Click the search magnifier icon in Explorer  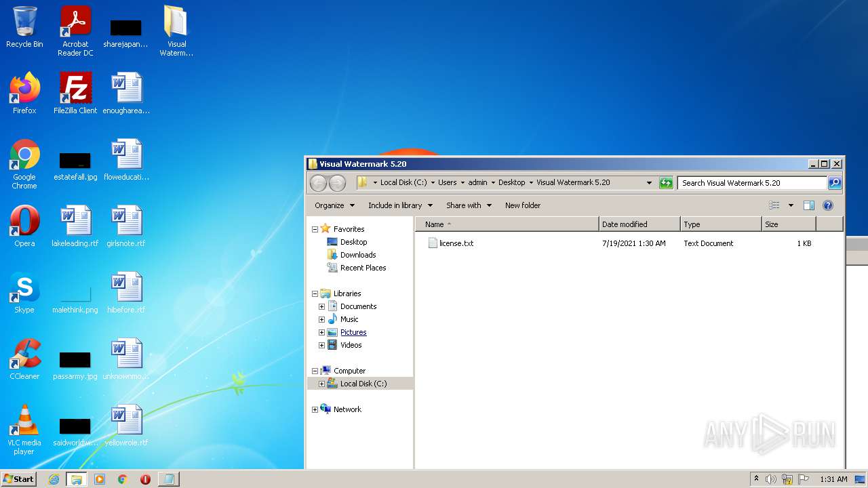click(835, 183)
